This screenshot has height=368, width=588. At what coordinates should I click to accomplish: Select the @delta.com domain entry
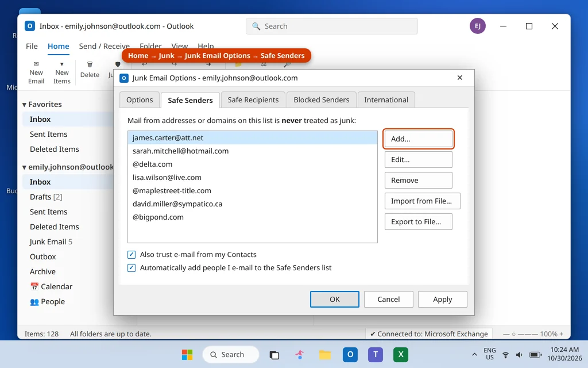click(x=253, y=164)
